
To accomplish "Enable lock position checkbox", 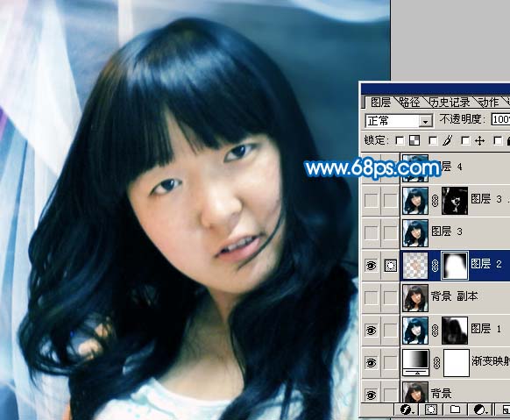I will coord(465,141).
